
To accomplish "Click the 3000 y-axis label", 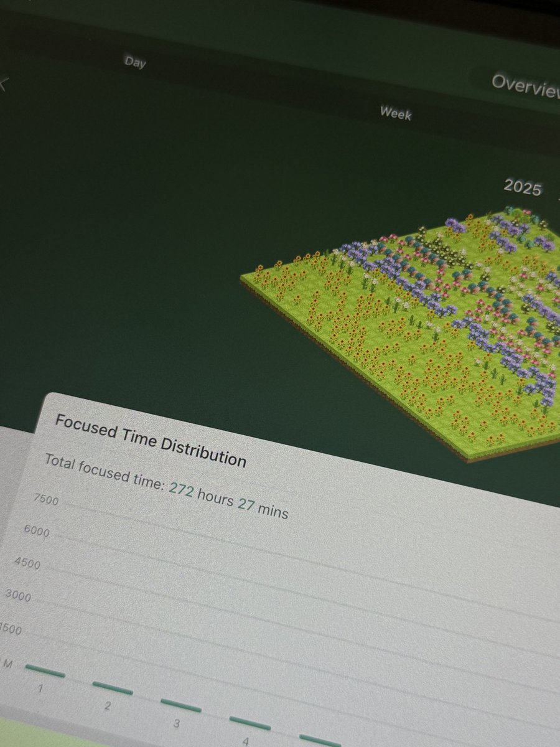I will pos(17,596).
